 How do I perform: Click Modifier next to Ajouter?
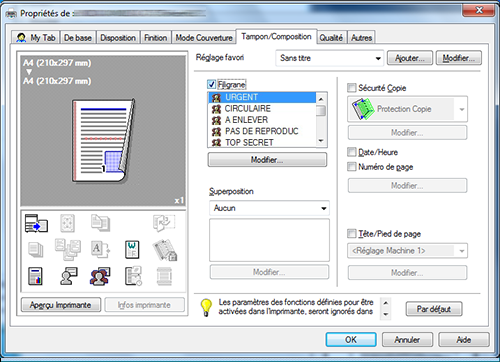click(x=459, y=58)
